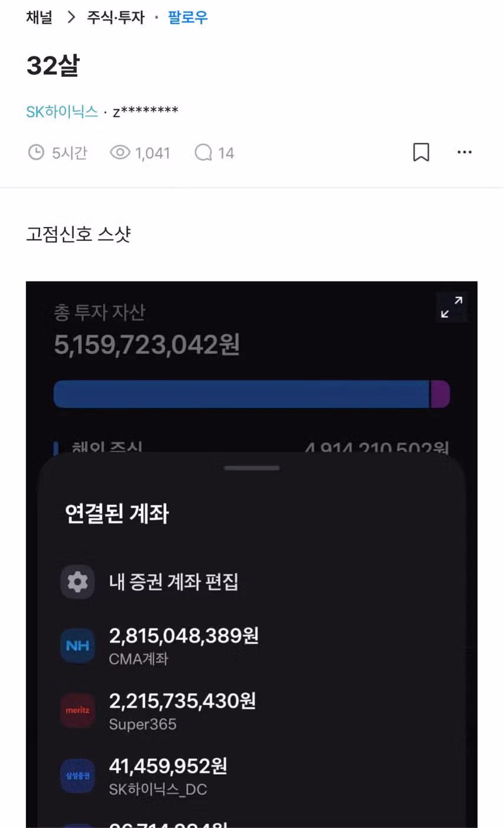Click the breadcrumb chevron after 채널

(x=71, y=17)
